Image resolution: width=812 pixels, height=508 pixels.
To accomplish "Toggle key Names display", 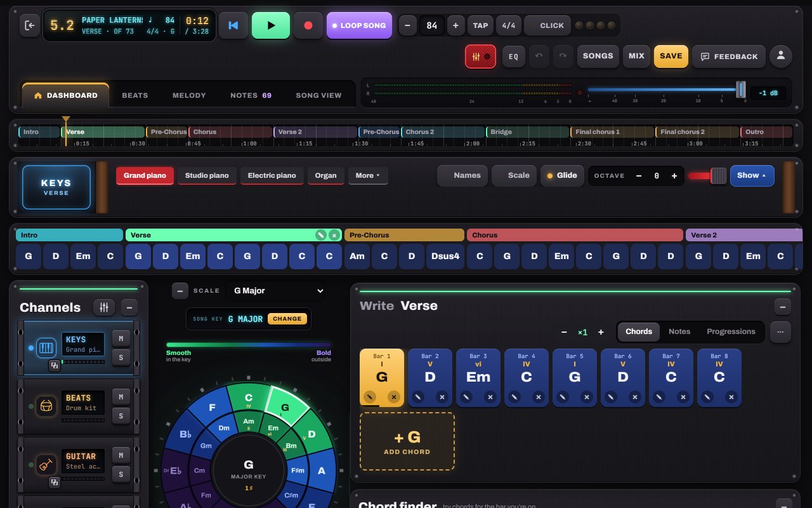I will click(462, 175).
